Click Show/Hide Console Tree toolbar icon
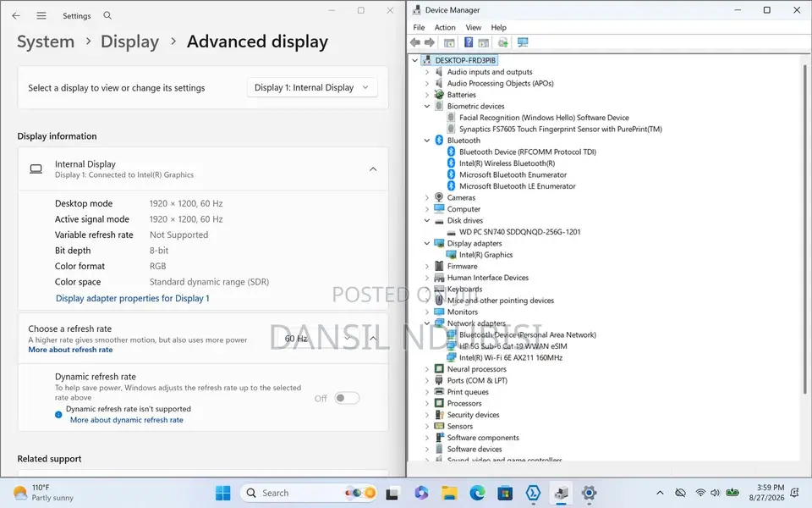The image size is (812, 508). [x=449, y=42]
